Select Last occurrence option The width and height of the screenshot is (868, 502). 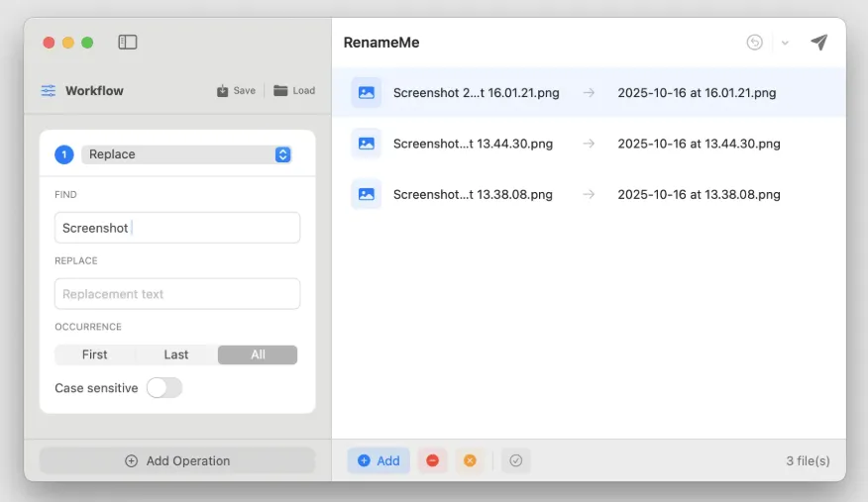tap(176, 354)
